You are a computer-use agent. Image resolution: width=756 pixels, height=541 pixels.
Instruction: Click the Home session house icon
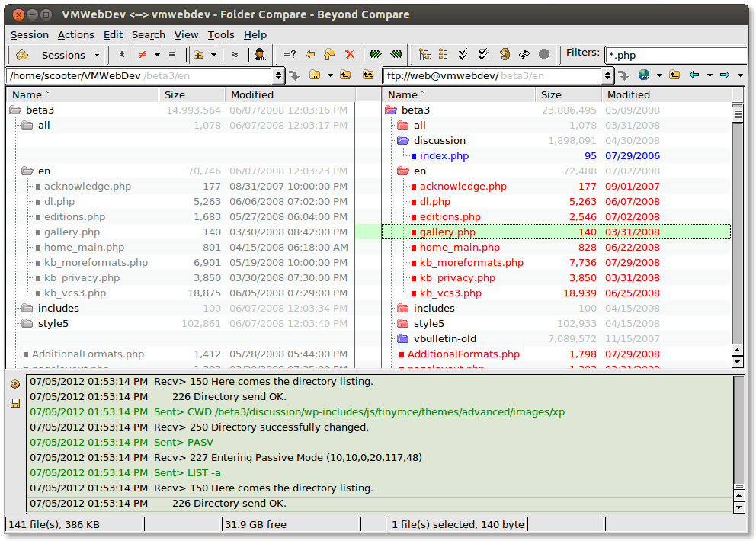pyautogui.click(x=22, y=55)
